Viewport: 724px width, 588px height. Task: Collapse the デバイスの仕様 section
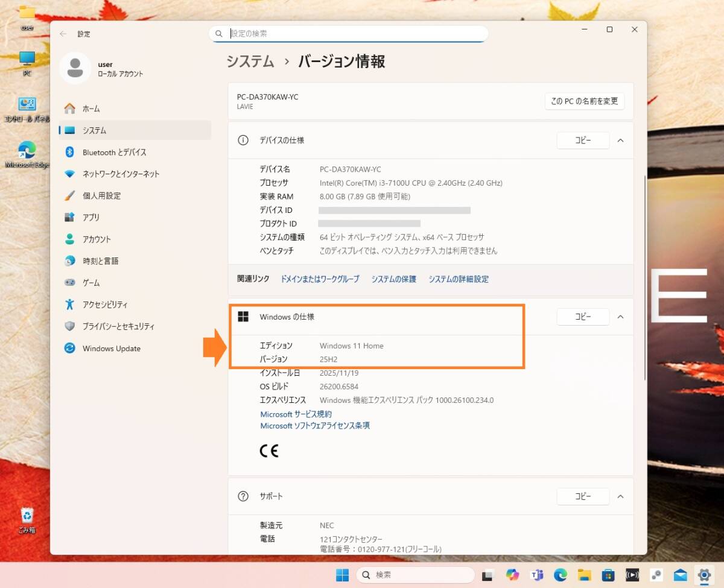tap(621, 140)
